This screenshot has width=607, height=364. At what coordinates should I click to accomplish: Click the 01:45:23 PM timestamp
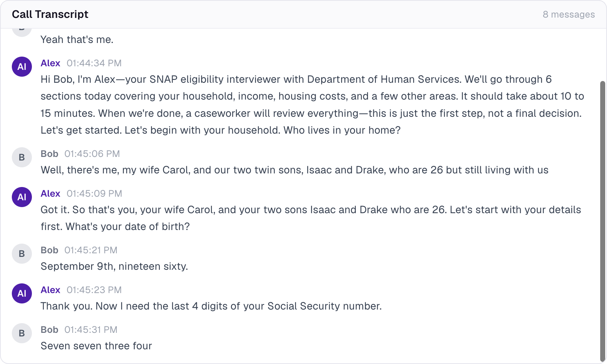[x=94, y=290]
